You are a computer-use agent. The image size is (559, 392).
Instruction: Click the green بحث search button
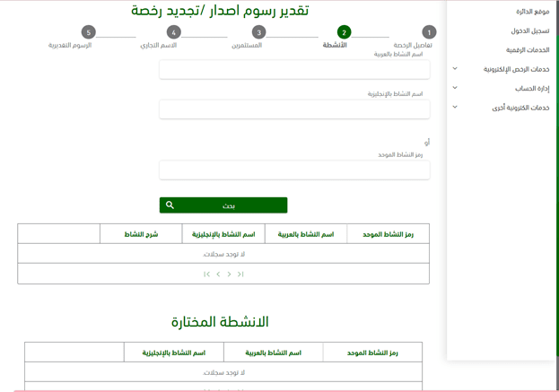tap(223, 205)
